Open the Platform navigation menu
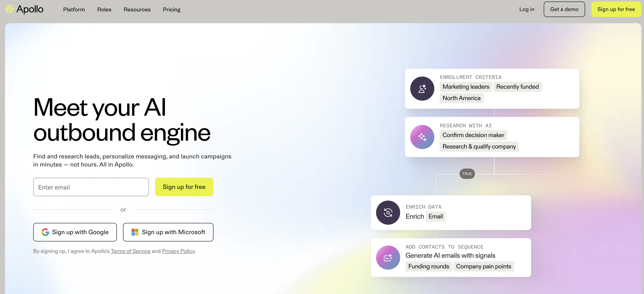Image resolution: width=644 pixels, height=294 pixels. (x=74, y=9)
